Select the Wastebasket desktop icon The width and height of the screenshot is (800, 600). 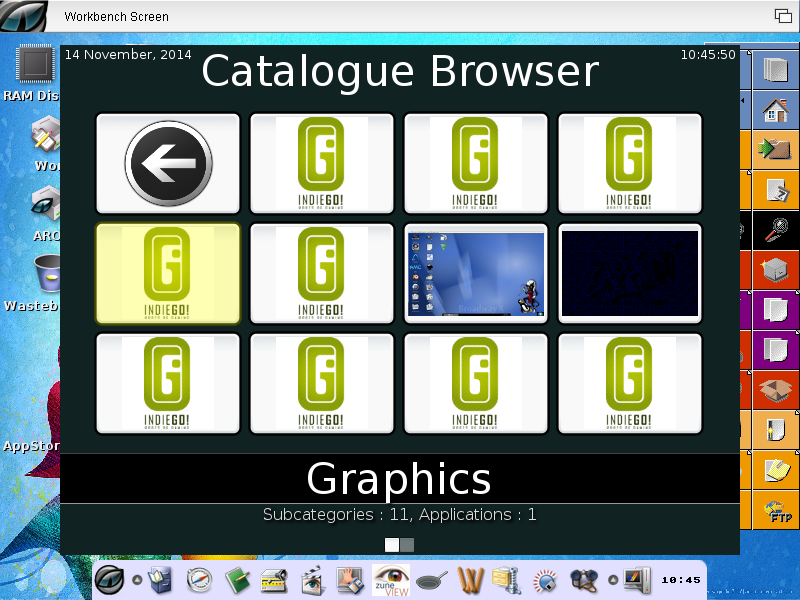tap(47, 273)
